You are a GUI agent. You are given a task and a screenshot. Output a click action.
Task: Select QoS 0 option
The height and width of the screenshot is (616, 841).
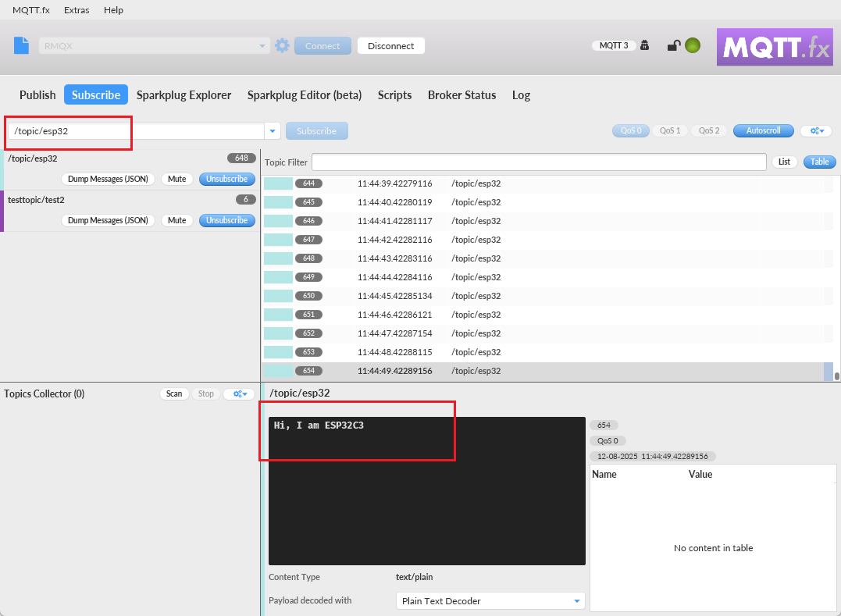pyautogui.click(x=631, y=131)
